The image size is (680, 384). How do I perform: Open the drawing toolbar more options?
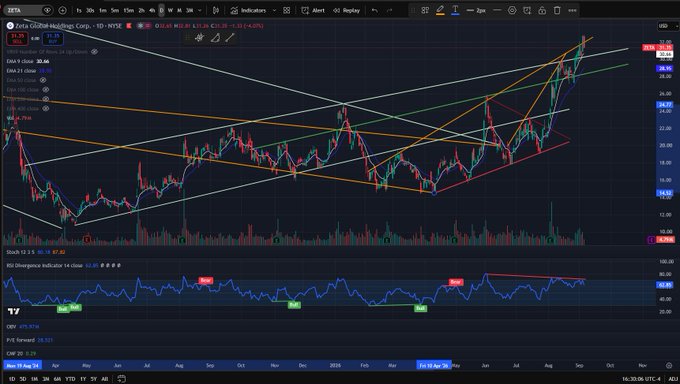572,10
